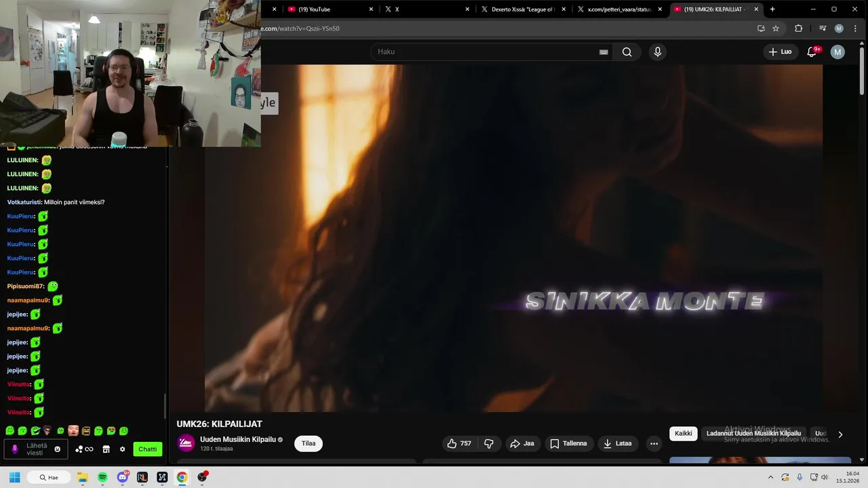Download video with Lataa button

click(x=617, y=443)
